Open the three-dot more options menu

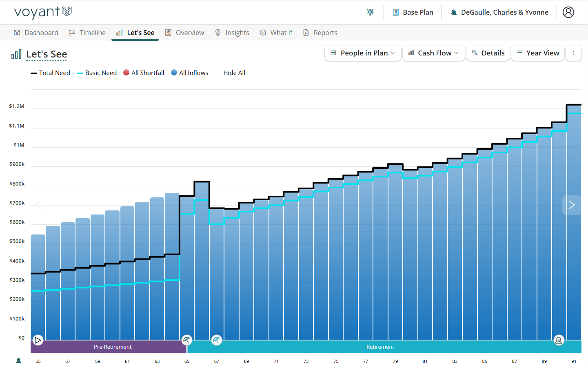[573, 53]
